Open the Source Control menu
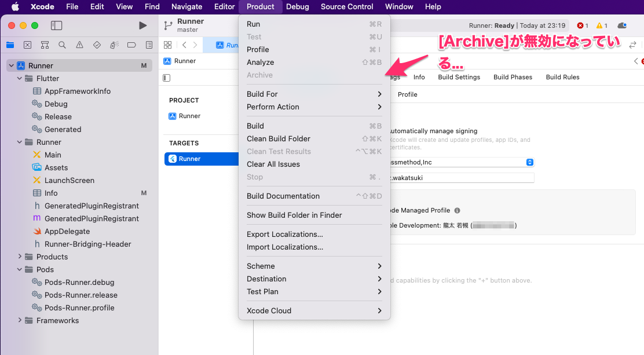This screenshot has width=644, height=355. pyautogui.click(x=347, y=6)
